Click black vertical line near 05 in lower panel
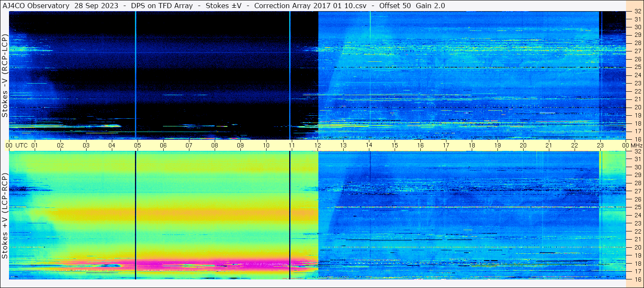 click(135, 214)
